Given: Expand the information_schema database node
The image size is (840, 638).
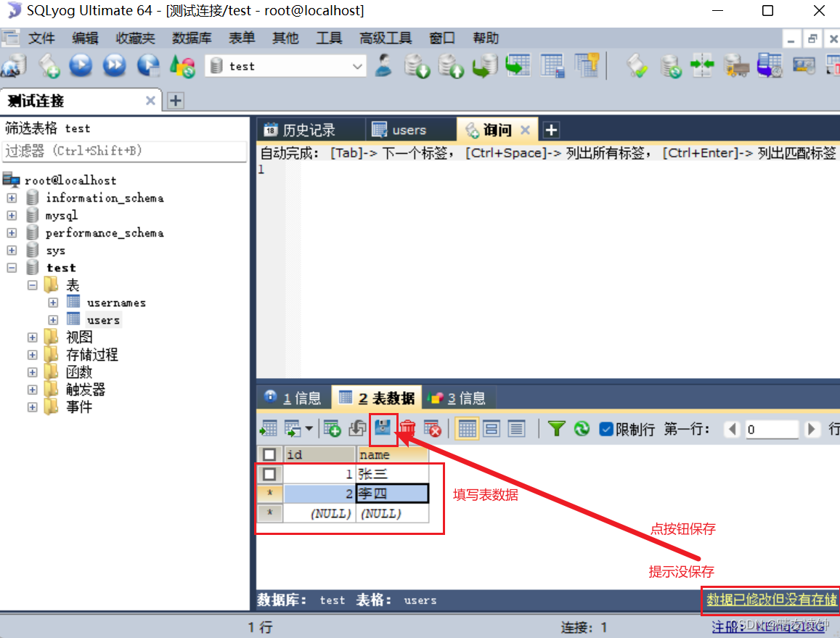Looking at the screenshot, I should [x=12, y=198].
